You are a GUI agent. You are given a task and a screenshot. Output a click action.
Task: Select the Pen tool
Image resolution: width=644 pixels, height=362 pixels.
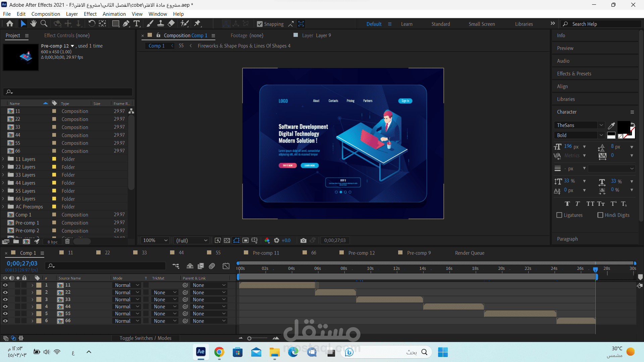pos(126,24)
